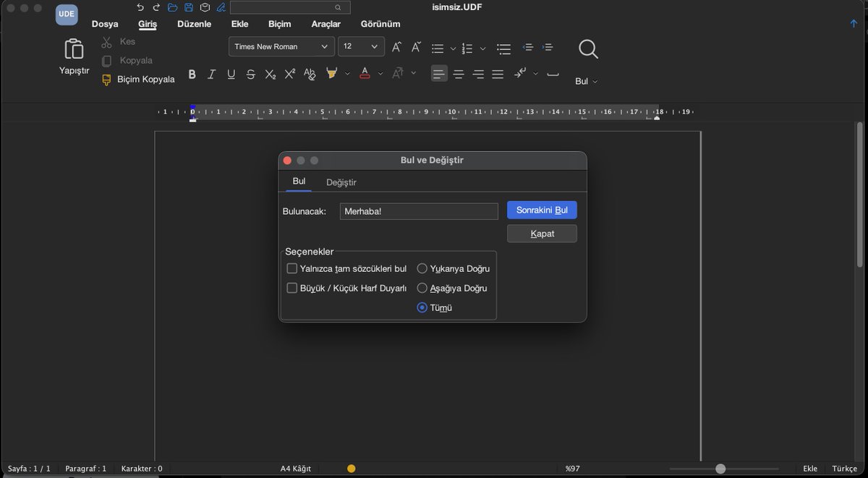This screenshot has height=478, width=868.
Task: Open the Görünüm ribbon tab
Action: pos(380,24)
